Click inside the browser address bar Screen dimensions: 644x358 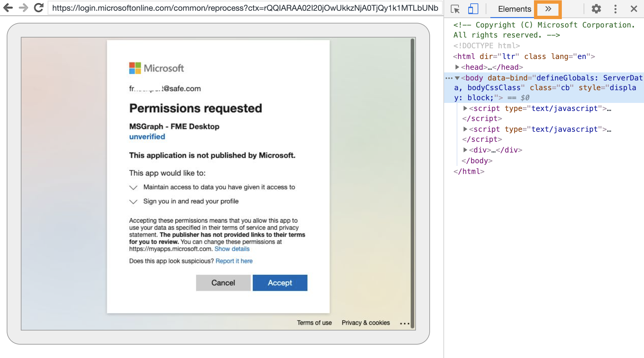click(x=235, y=8)
